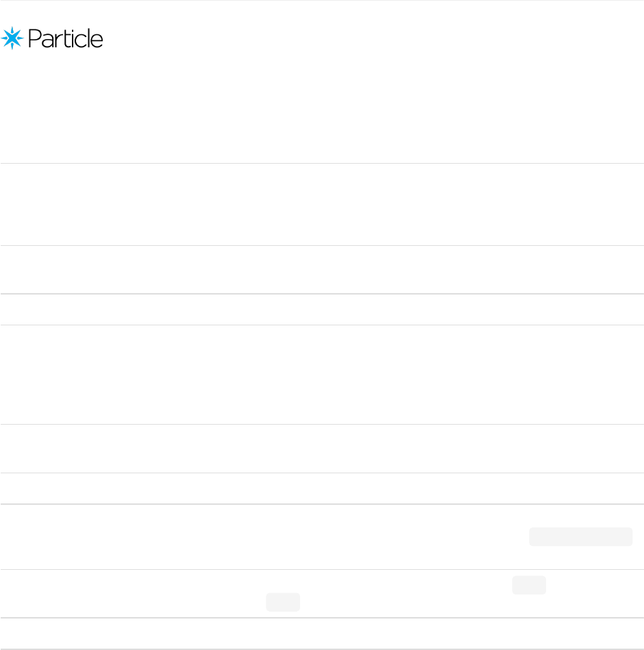Click the tall blank section mid-page

coord(322,375)
